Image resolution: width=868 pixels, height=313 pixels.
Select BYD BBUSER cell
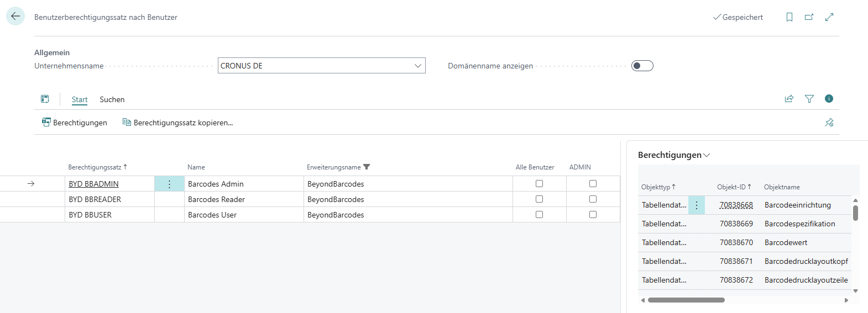coord(109,215)
